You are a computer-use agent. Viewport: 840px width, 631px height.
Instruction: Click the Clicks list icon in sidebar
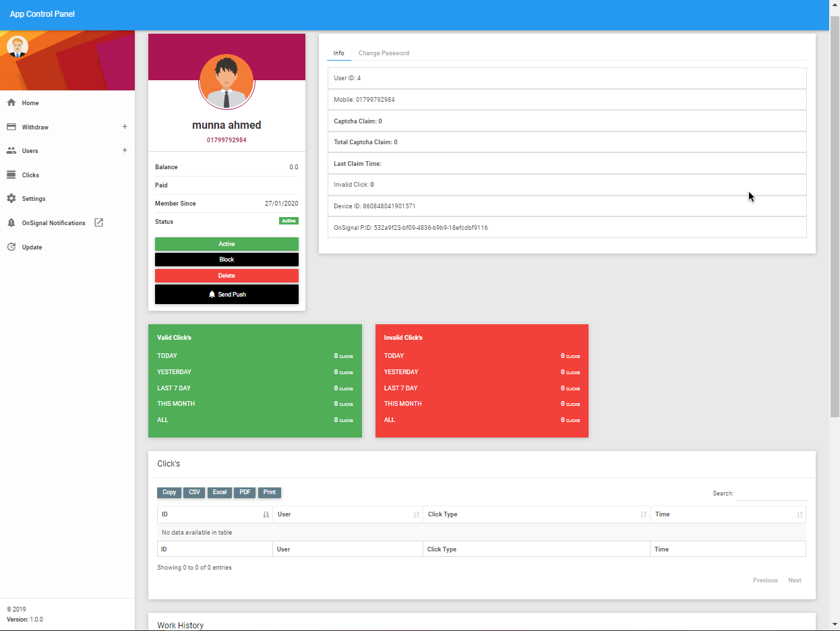(11, 175)
